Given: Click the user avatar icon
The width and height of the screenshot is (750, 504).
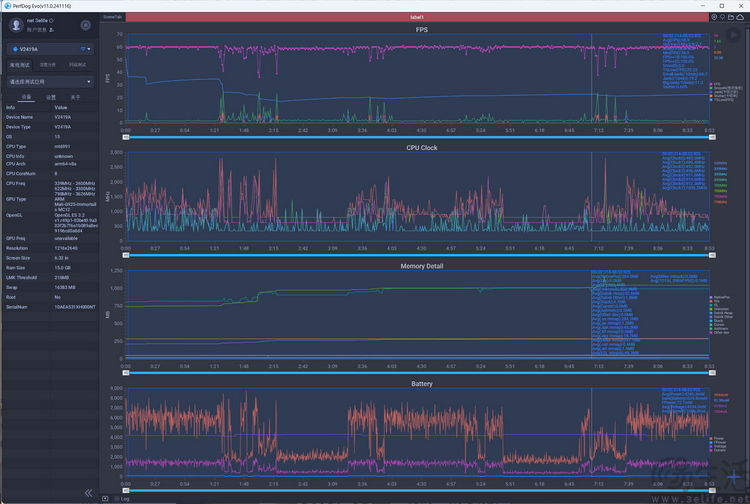Looking at the screenshot, I should [16, 25].
